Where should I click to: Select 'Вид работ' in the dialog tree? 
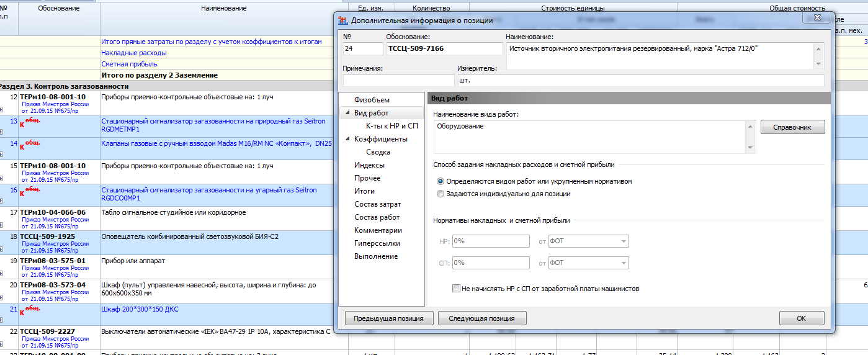(371, 113)
